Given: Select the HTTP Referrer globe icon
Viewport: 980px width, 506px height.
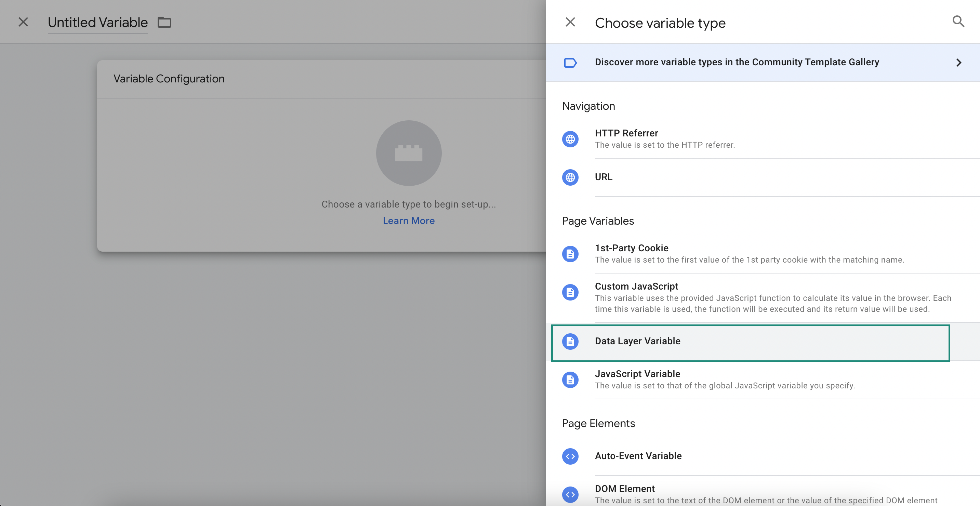Looking at the screenshot, I should click(570, 137).
